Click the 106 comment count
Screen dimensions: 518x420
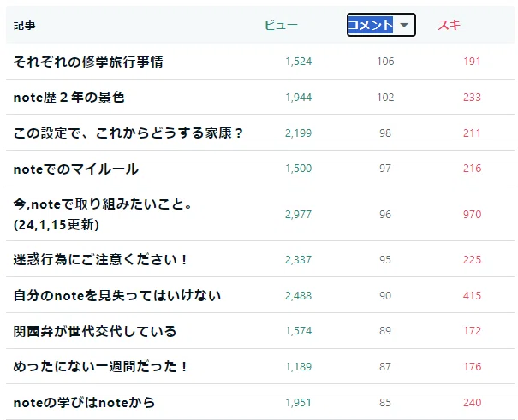coord(385,62)
